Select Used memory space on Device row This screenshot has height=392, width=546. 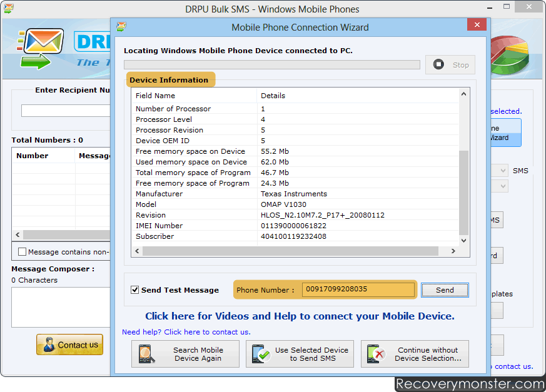click(295, 162)
